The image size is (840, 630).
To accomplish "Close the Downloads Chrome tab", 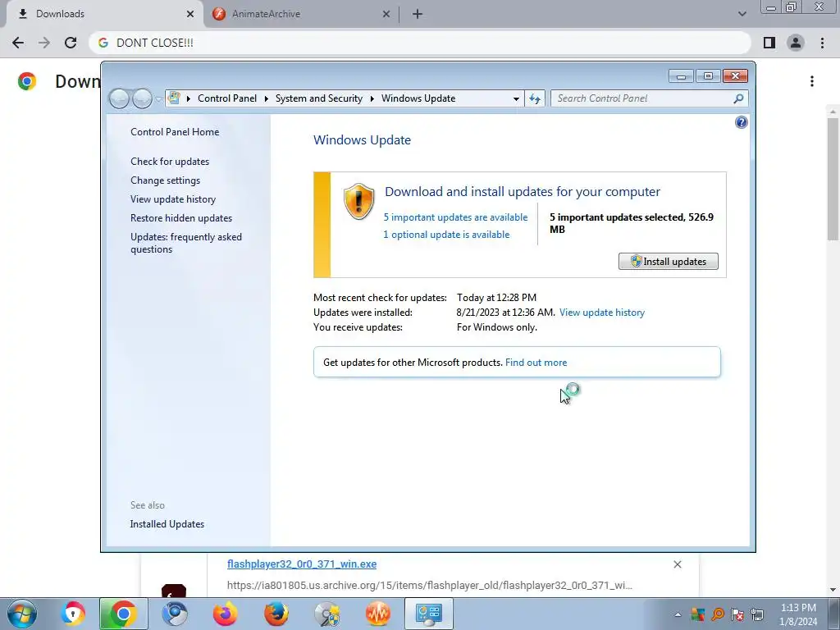I will 190,14.
